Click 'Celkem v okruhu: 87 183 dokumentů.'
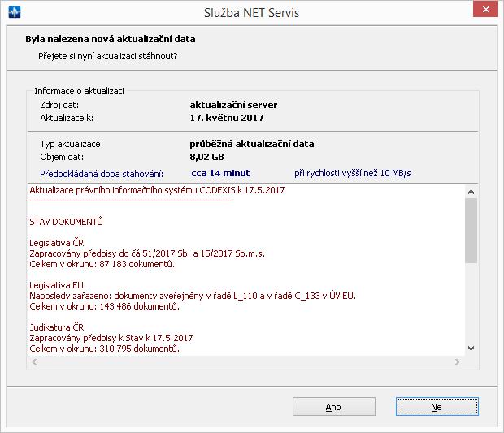 (x=102, y=264)
